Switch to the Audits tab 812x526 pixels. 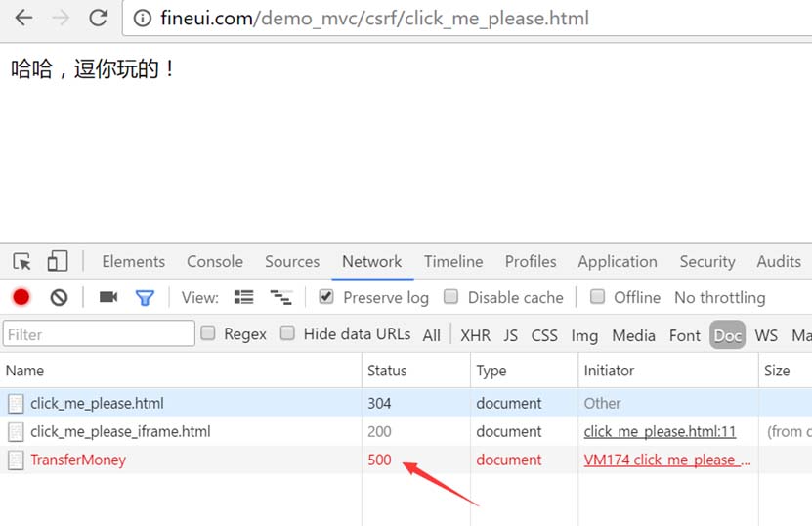(x=779, y=262)
